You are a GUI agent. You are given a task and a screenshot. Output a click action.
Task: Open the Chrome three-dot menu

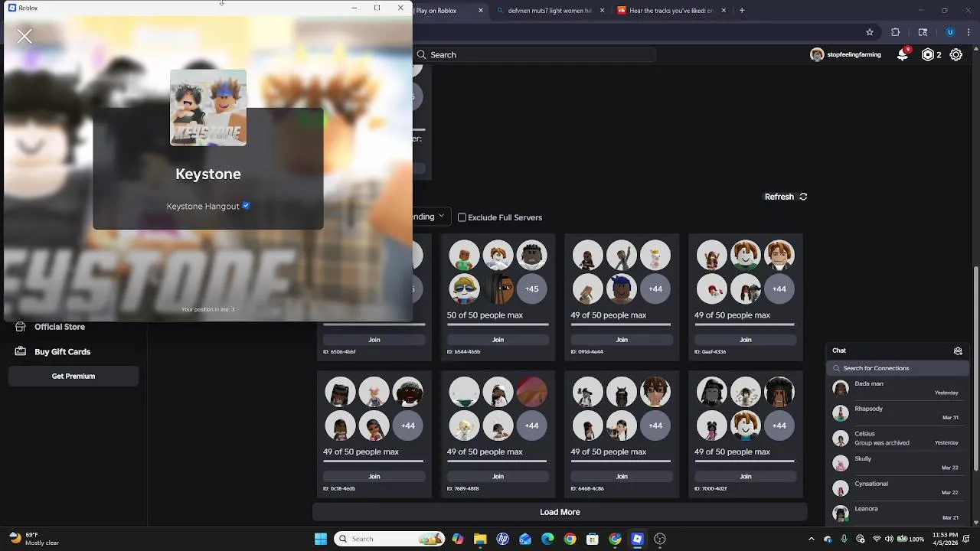pos(969,32)
